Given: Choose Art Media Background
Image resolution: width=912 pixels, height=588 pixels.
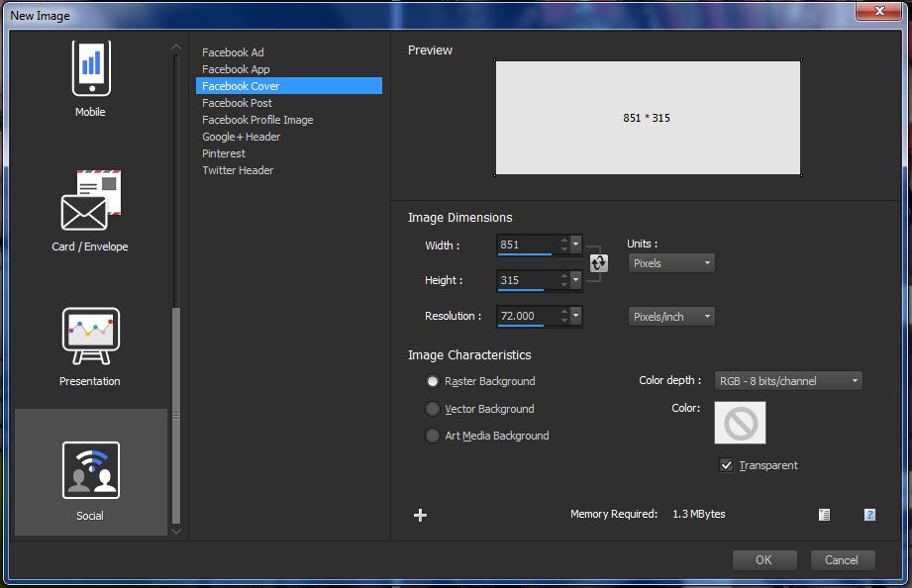Looking at the screenshot, I should [x=433, y=436].
